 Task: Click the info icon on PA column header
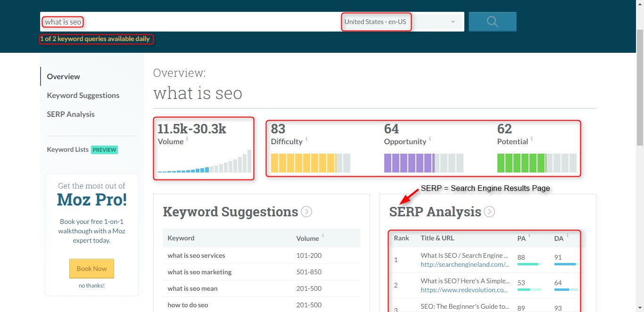pyautogui.click(x=529, y=236)
